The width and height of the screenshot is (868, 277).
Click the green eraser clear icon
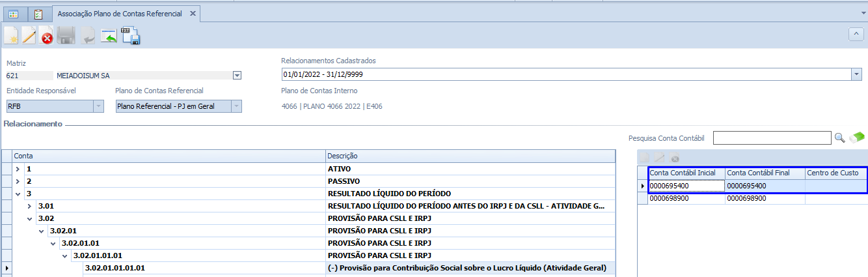tap(858, 138)
